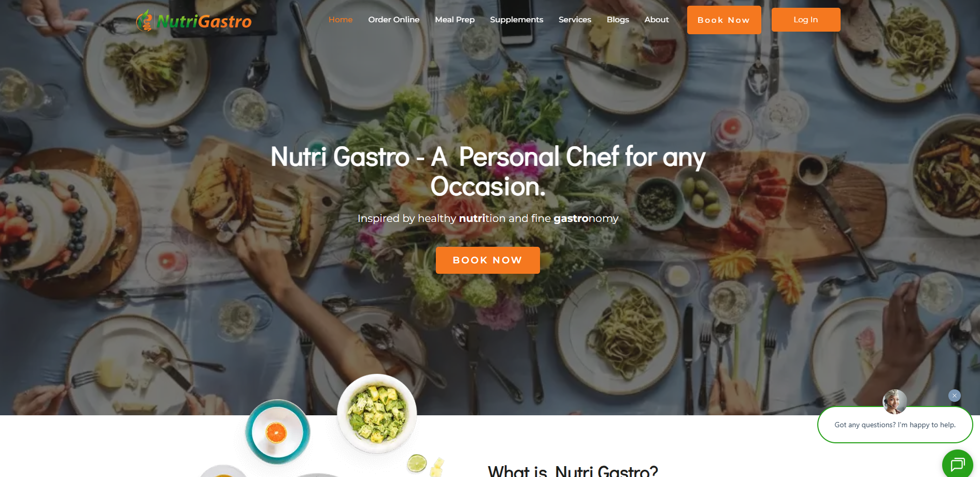980x477 pixels.
Task: Open the Supplements menu item
Action: coord(517,20)
